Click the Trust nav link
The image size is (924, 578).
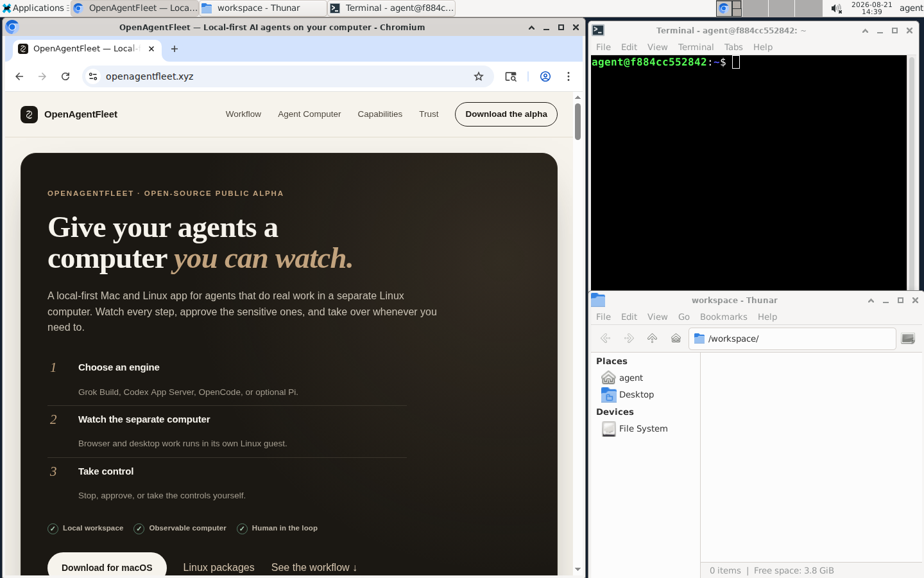(429, 114)
